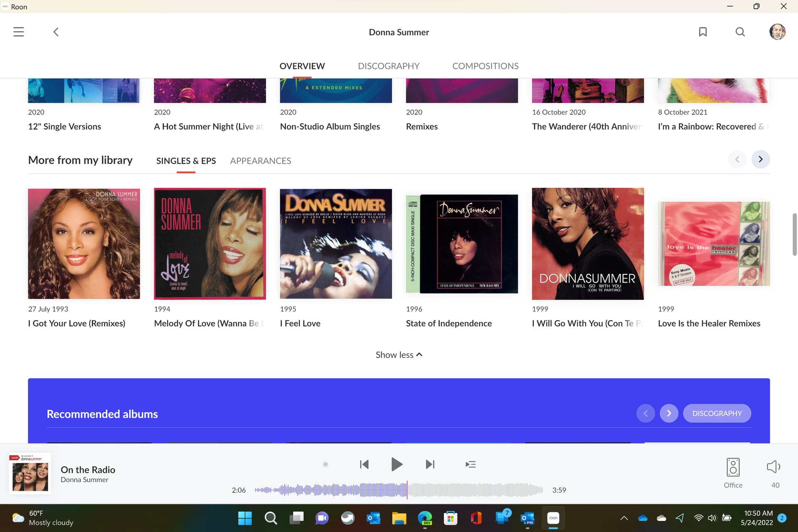The width and height of the screenshot is (798, 532).
Task: Open the On the Radio track title
Action: (88, 470)
